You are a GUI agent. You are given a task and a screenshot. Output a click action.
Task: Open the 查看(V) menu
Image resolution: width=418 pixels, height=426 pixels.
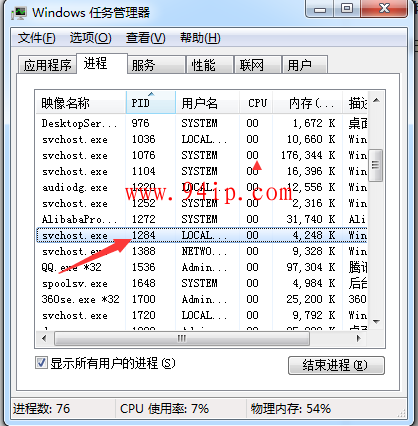click(x=145, y=38)
